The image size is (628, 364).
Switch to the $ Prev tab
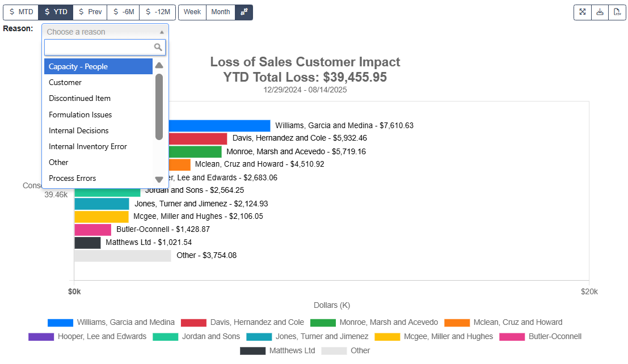pyautogui.click(x=90, y=12)
